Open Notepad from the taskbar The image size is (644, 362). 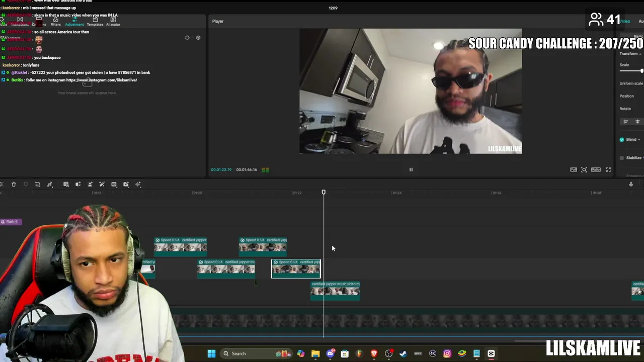tap(476, 354)
